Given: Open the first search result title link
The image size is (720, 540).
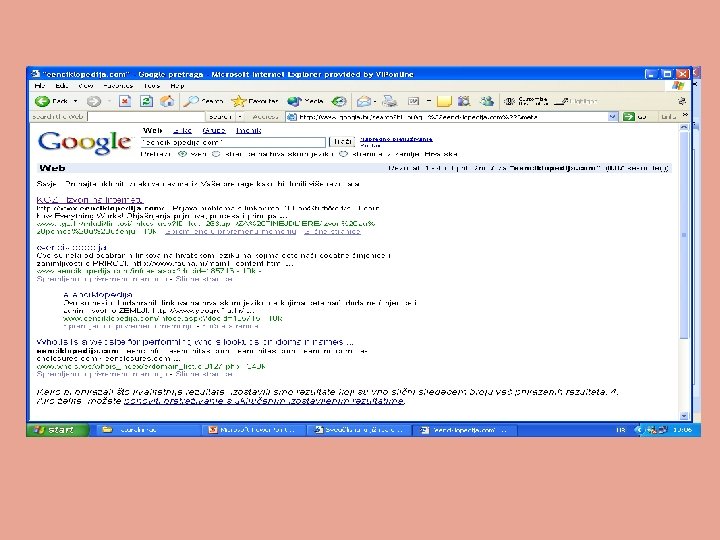Looking at the screenshot, I should (x=90, y=200).
